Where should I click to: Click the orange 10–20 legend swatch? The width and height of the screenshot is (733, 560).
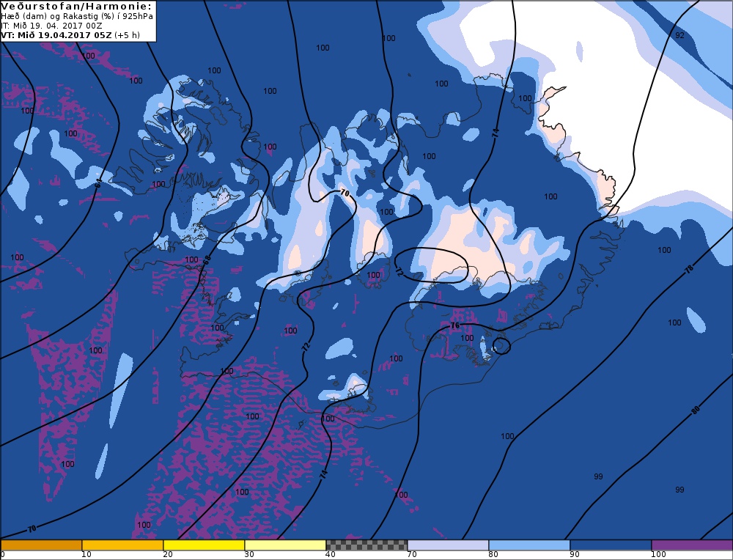tap(122, 545)
